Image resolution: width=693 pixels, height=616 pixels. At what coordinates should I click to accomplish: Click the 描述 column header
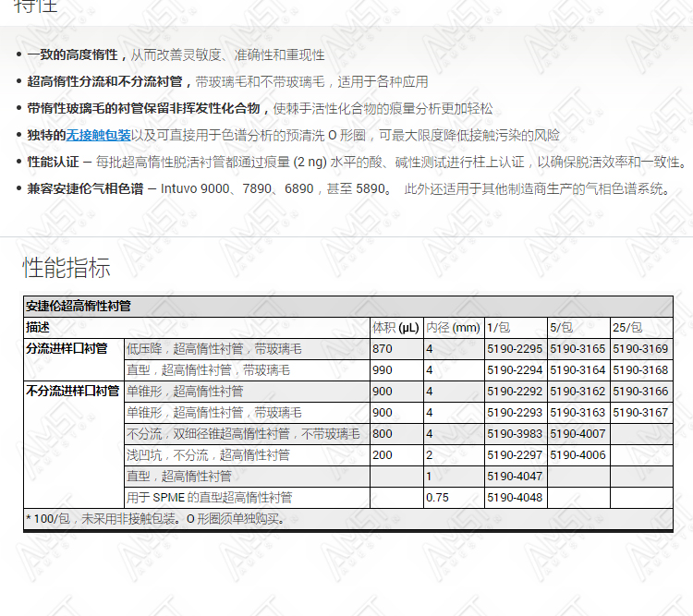click(x=38, y=328)
